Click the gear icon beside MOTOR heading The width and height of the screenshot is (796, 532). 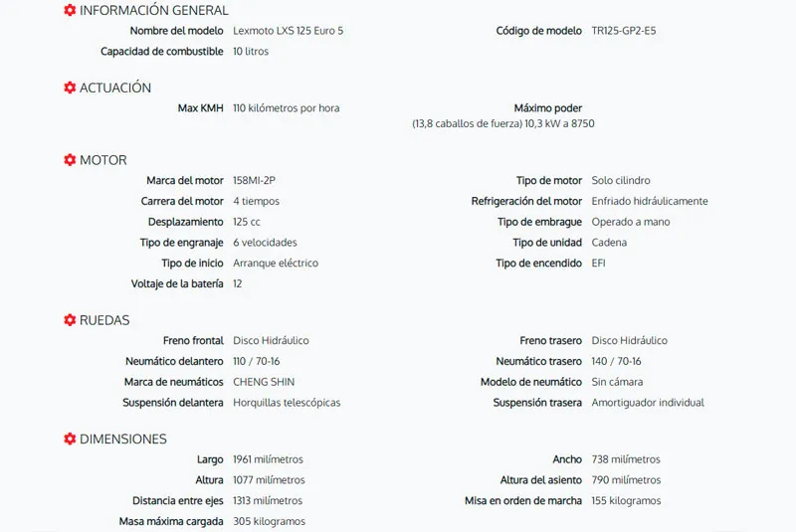tap(70, 160)
